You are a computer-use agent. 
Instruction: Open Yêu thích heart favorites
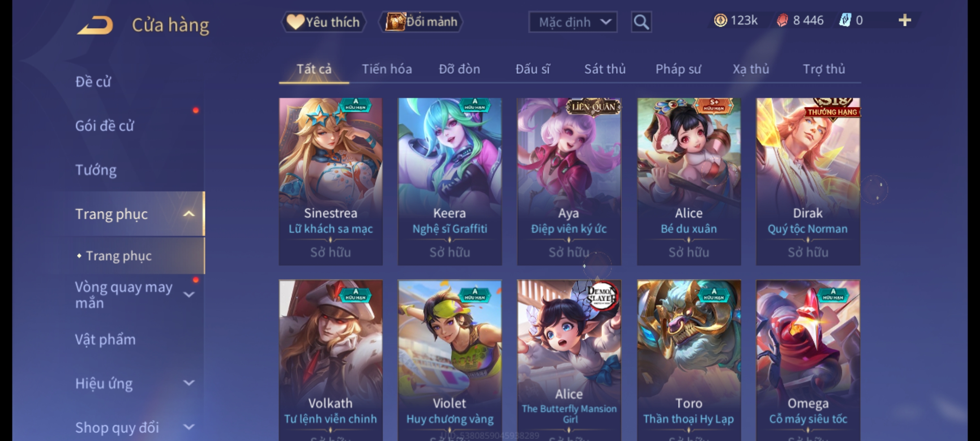coord(323,22)
